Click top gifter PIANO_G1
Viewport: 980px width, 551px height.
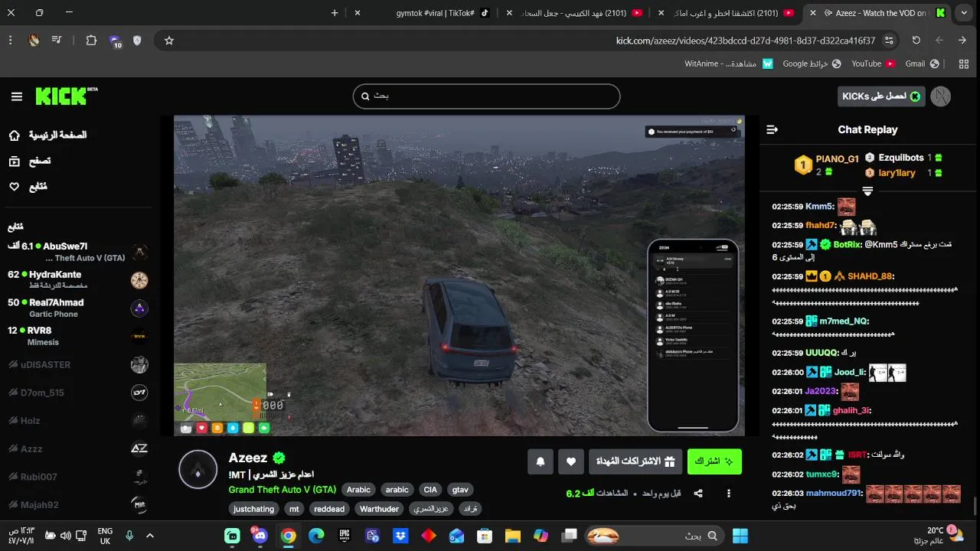pyautogui.click(x=837, y=159)
